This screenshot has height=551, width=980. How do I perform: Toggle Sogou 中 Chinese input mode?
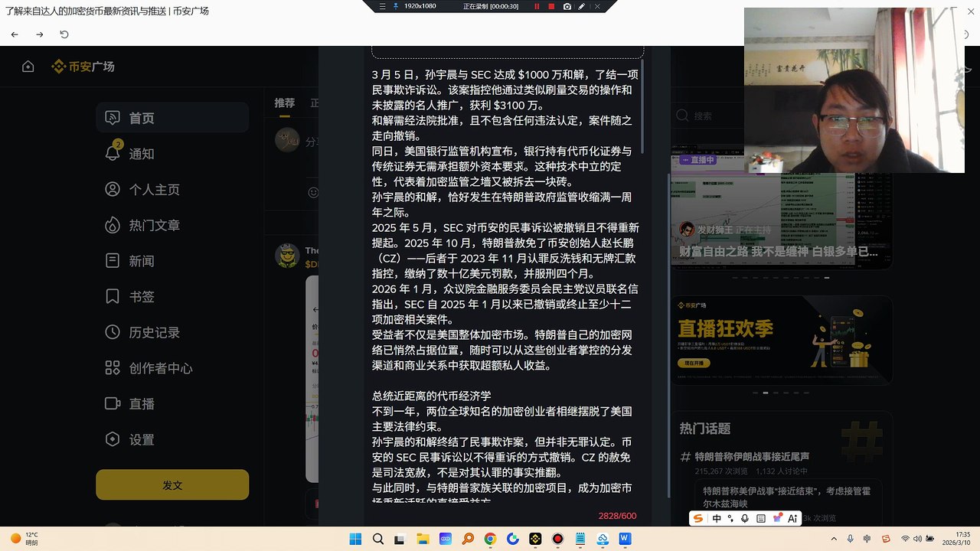coord(717,518)
